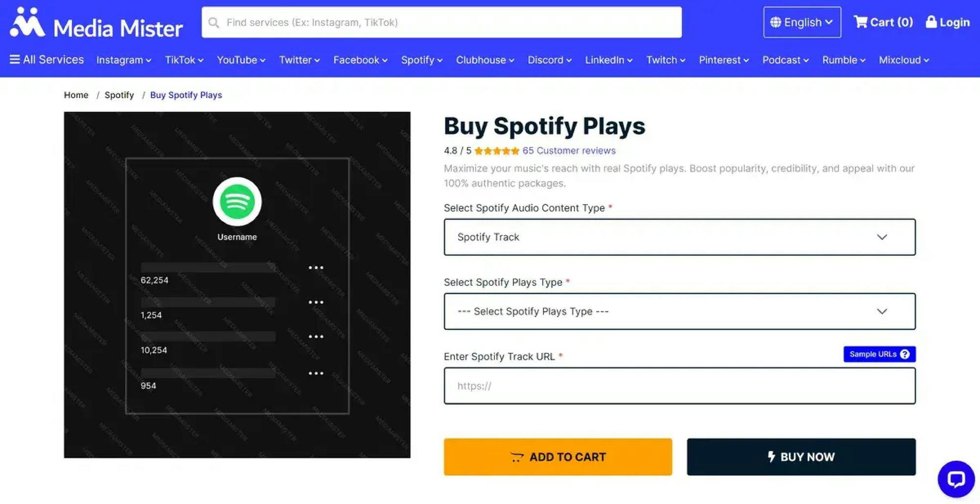Open the YouTube navigation menu
The image size is (980, 504).
[x=241, y=60]
